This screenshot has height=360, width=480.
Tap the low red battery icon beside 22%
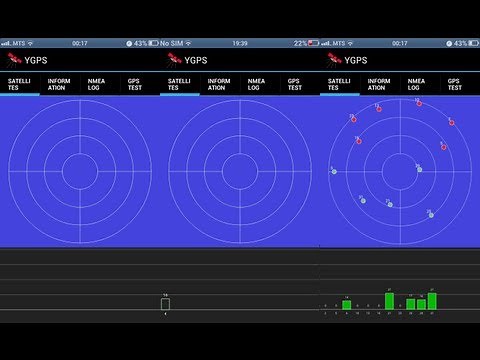(313, 43)
